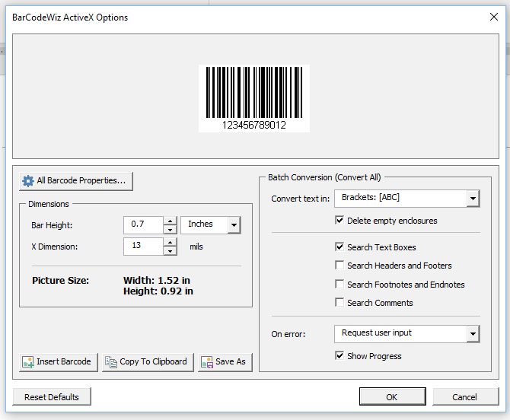Click the barcode preview image

click(254, 98)
